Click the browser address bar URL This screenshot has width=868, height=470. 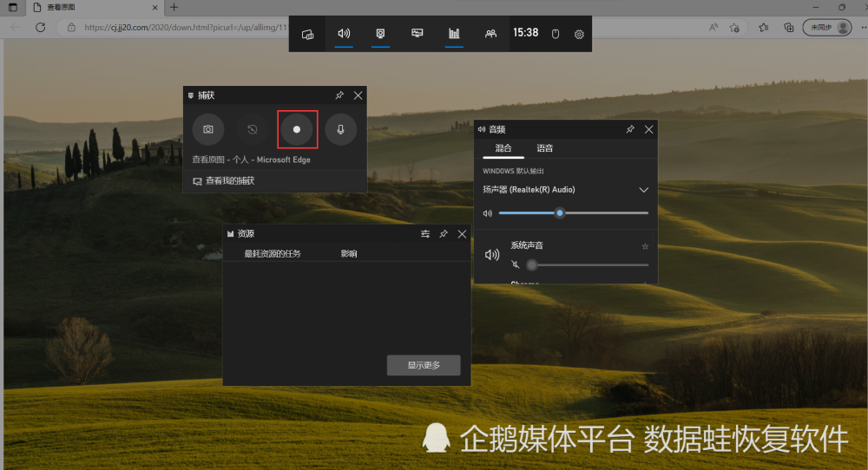(x=186, y=27)
